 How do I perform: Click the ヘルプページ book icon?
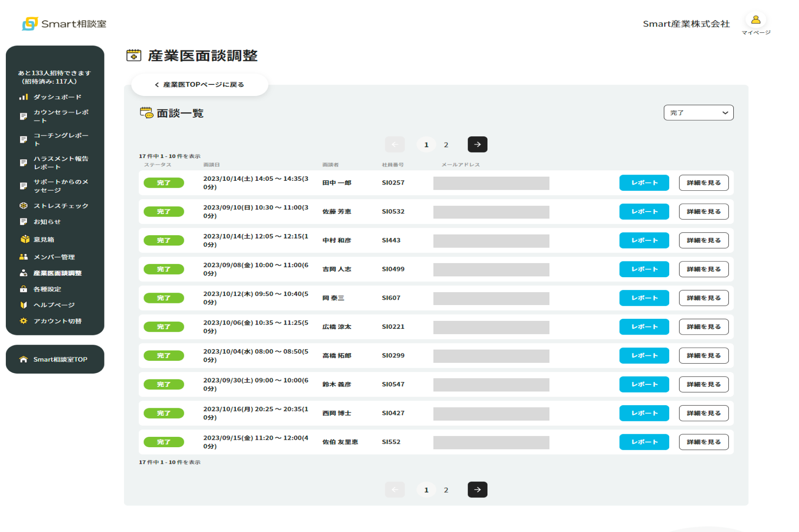point(23,305)
